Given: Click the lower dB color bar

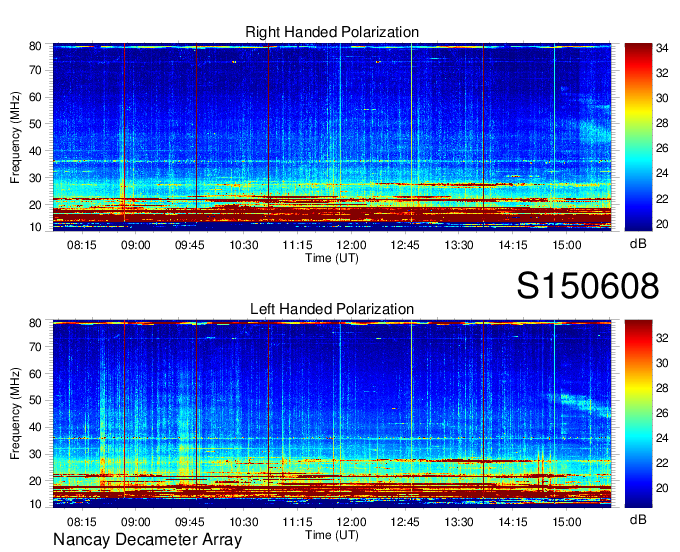Looking at the screenshot, I should click(x=638, y=414).
